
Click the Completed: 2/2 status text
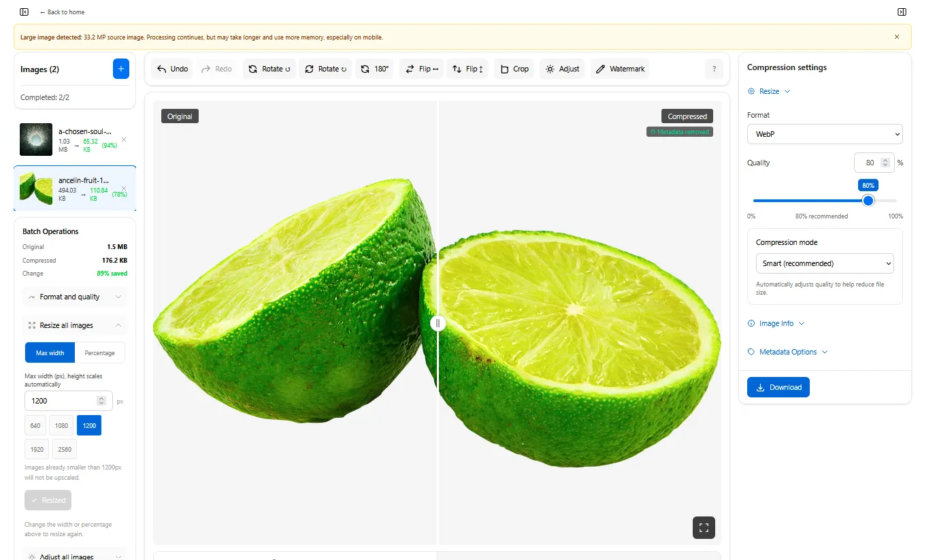[45, 97]
